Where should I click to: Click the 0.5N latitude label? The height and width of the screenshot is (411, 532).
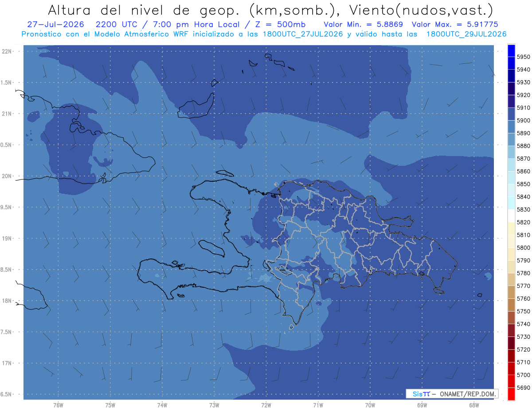[6, 145]
